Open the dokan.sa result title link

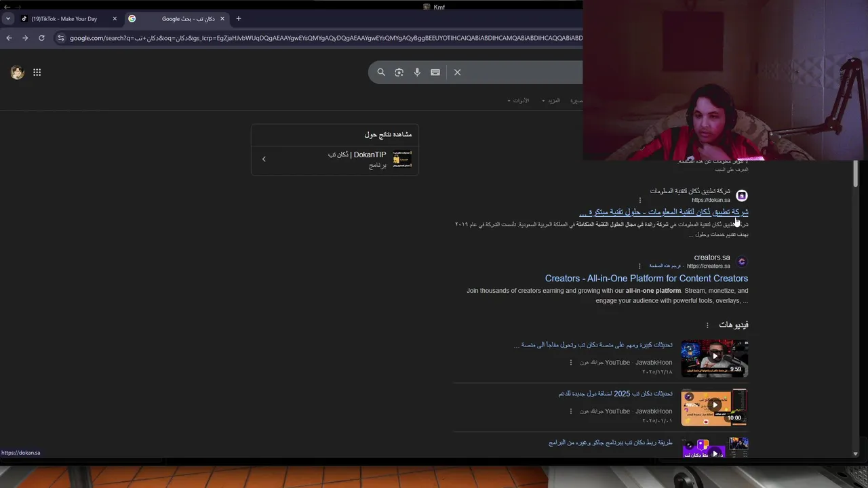tap(664, 212)
